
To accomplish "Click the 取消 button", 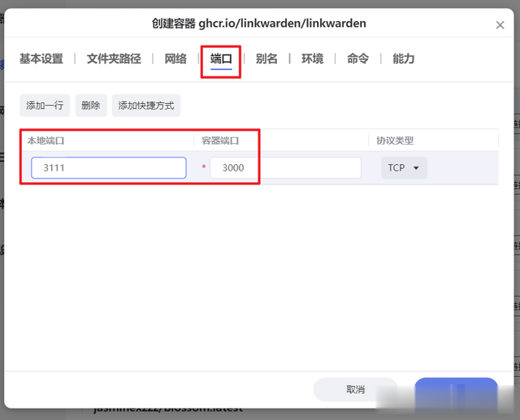I will tap(356, 389).
